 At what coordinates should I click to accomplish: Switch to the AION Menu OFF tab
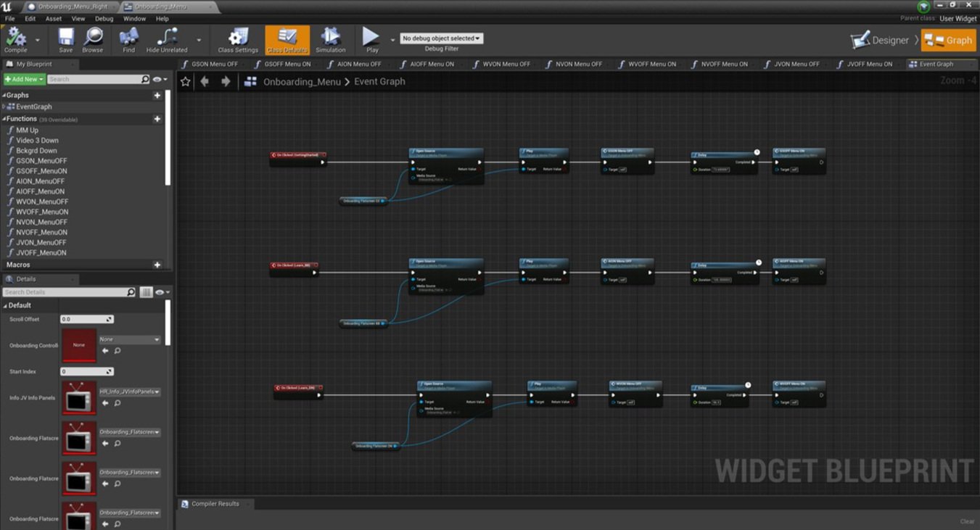(355, 64)
